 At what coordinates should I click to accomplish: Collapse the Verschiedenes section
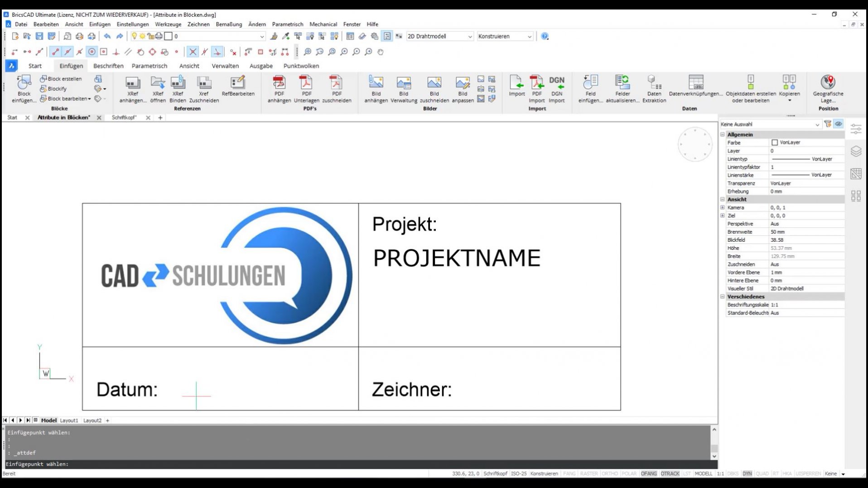click(x=723, y=297)
